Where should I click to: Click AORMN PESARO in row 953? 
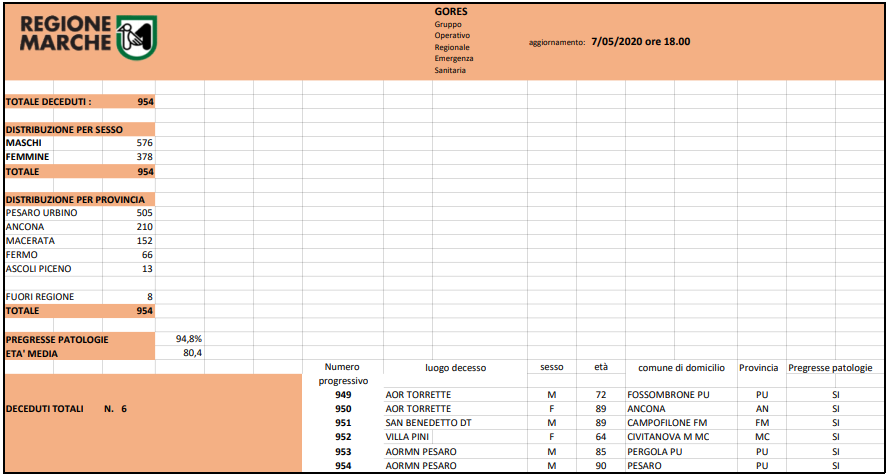(421, 452)
